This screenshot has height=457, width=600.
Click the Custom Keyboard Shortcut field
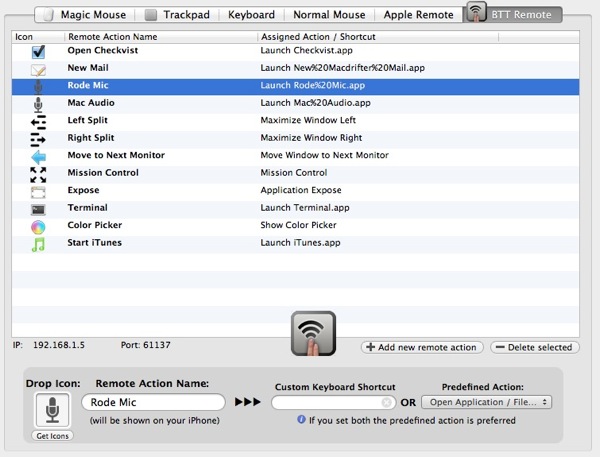tap(333, 402)
